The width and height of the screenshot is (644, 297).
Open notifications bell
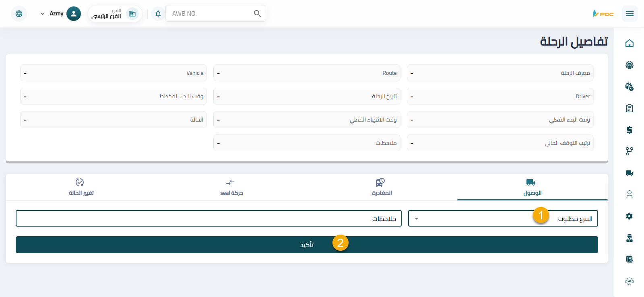[x=158, y=14]
